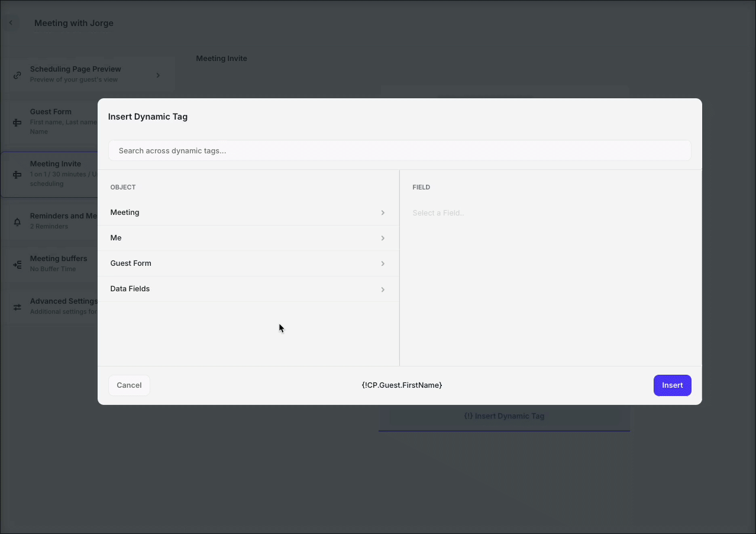Image resolution: width=756 pixels, height=534 pixels.
Task: Expand the Guest Form object chevron
Action: [383, 263]
